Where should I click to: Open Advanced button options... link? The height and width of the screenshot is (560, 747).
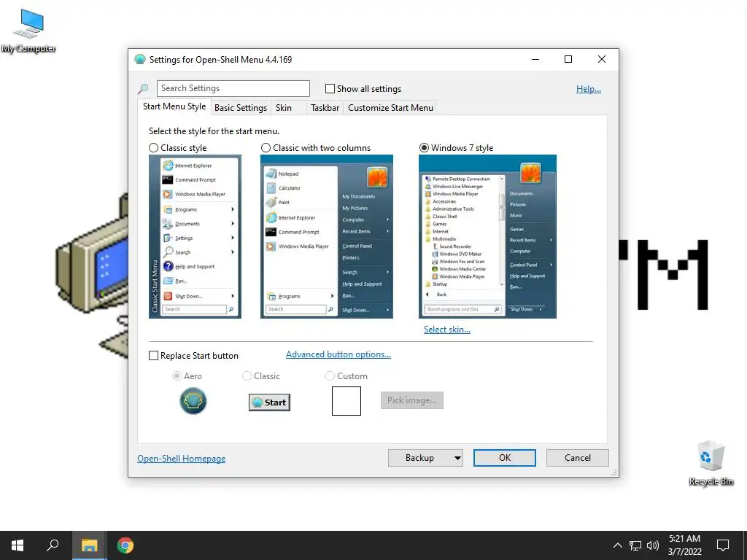point(338,354)
